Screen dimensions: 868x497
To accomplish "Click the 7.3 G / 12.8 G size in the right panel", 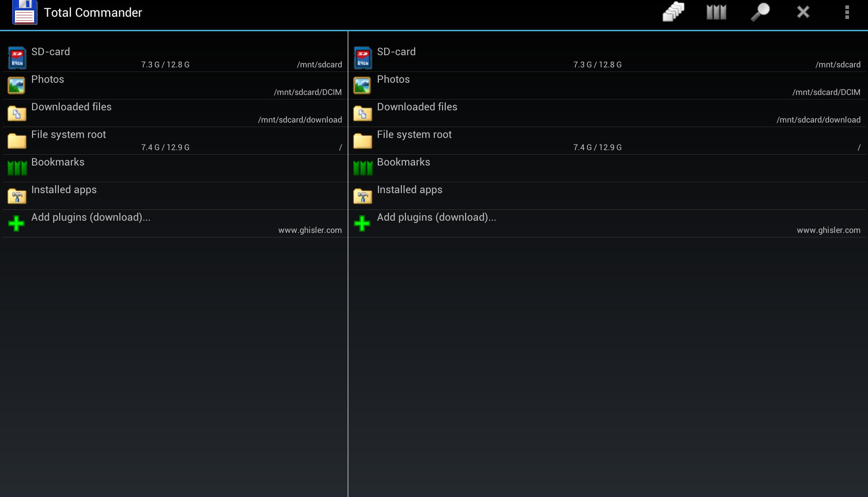I will (597, 65).
